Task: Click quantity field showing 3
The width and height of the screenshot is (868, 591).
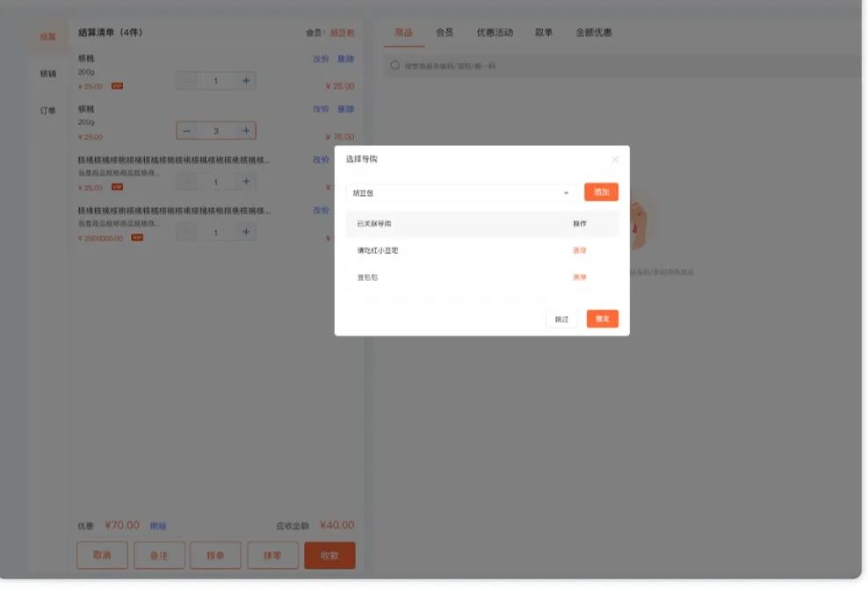Action: click(x=216, y=131)
